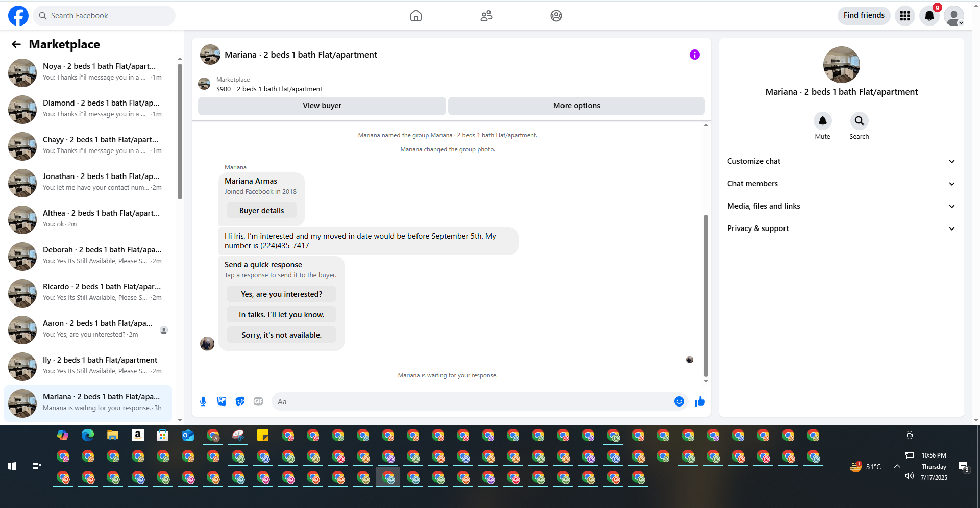Open Deborah apartment conversation
This screenshot has width=980, height=508.
click(x=88, y=256)
